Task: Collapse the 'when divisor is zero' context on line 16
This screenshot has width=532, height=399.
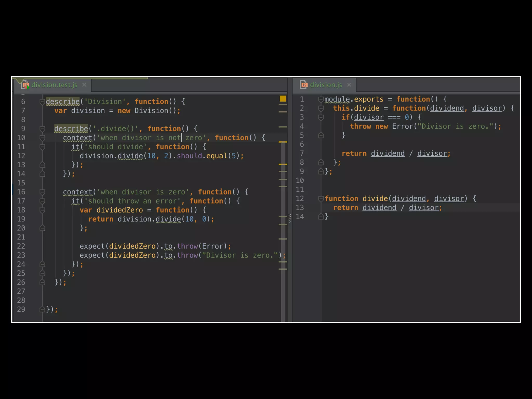Action: point(42,192)
